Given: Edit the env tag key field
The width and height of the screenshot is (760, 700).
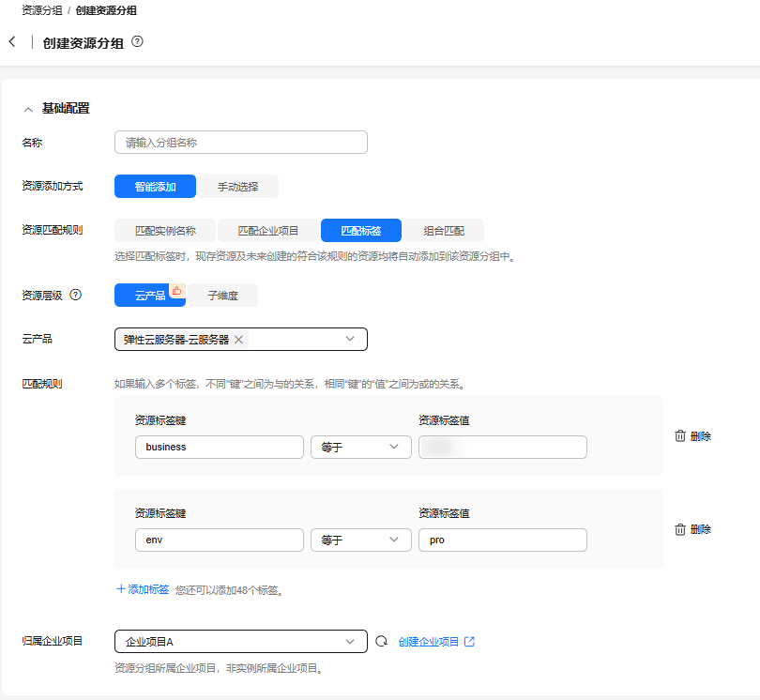Looking at the screenshot, I should pos(220,540).
